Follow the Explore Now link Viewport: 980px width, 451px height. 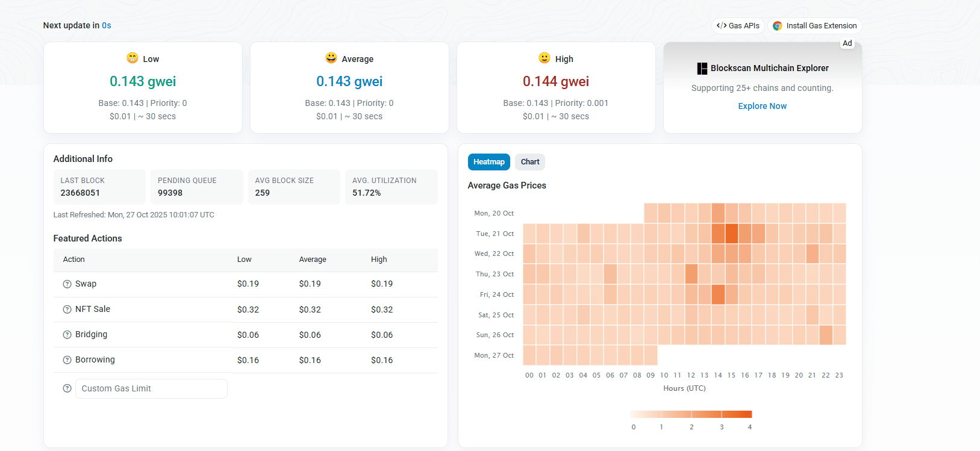click(763, 106)
